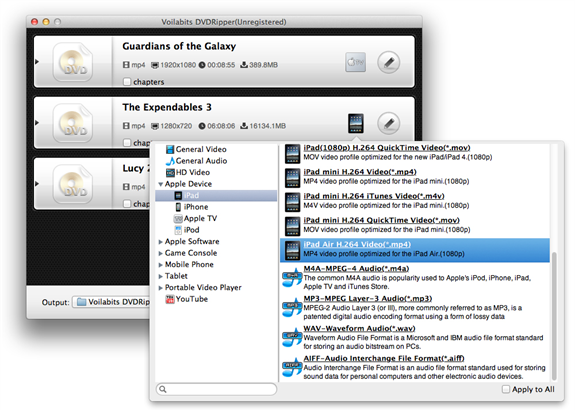Toggle chapters checkbox for The Expendables 3
The image size is (575, 411).
(127, 142)
